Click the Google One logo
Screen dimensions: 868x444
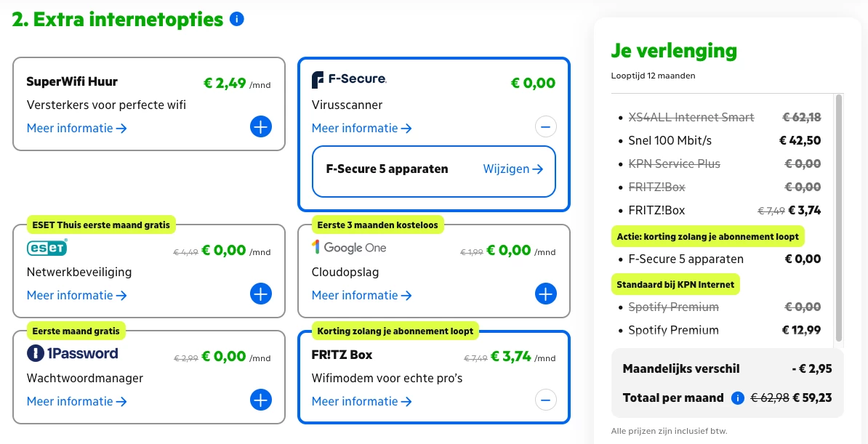(x=349, y=248)
